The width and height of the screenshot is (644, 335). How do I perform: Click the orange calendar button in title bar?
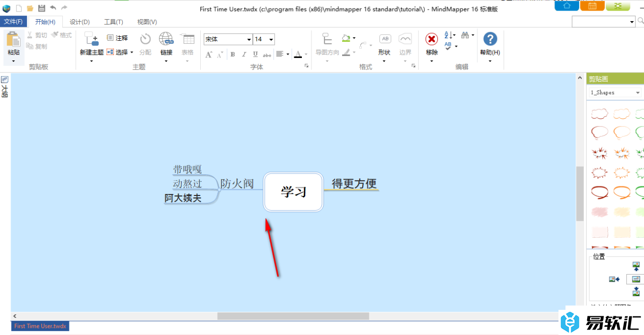coord(592,6)
